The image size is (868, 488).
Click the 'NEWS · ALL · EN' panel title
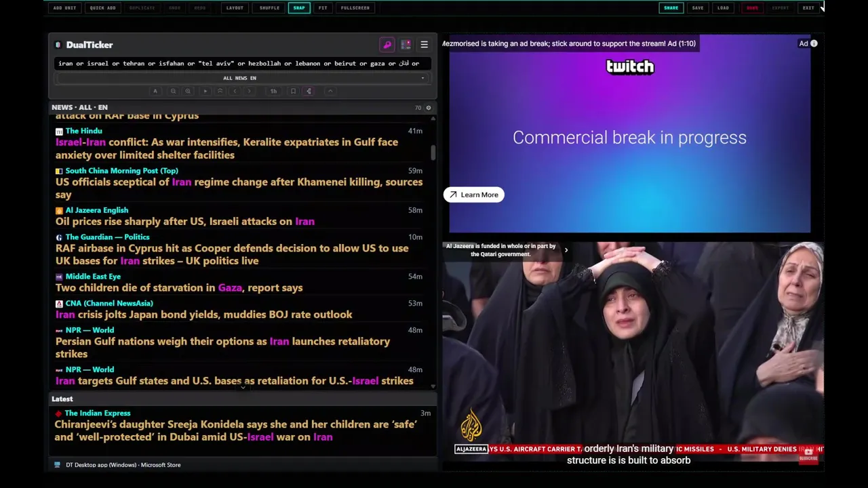point(79,108)
